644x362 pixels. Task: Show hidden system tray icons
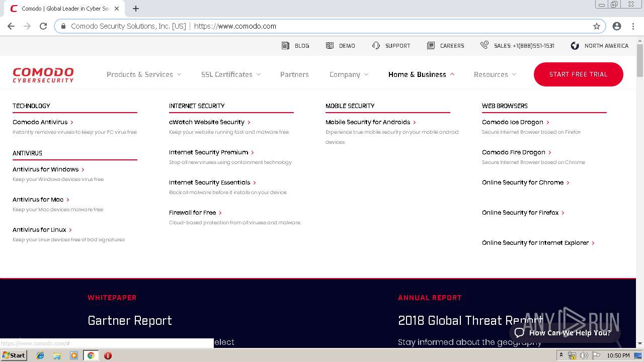point(561,355)
